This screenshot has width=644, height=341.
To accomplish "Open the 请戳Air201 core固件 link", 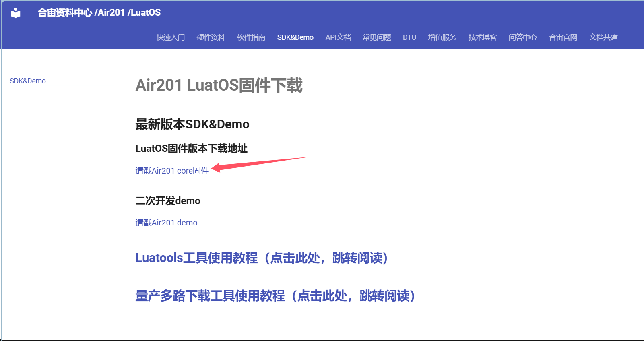I will coord(172,171).
